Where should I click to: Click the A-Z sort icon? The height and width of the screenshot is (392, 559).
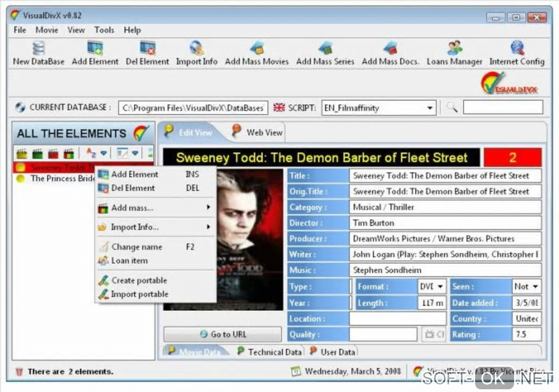(x=92, y=154)
